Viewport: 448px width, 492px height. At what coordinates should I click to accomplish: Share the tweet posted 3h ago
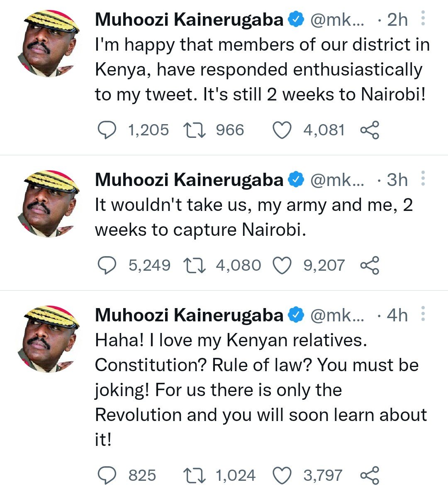pos(370,265)
